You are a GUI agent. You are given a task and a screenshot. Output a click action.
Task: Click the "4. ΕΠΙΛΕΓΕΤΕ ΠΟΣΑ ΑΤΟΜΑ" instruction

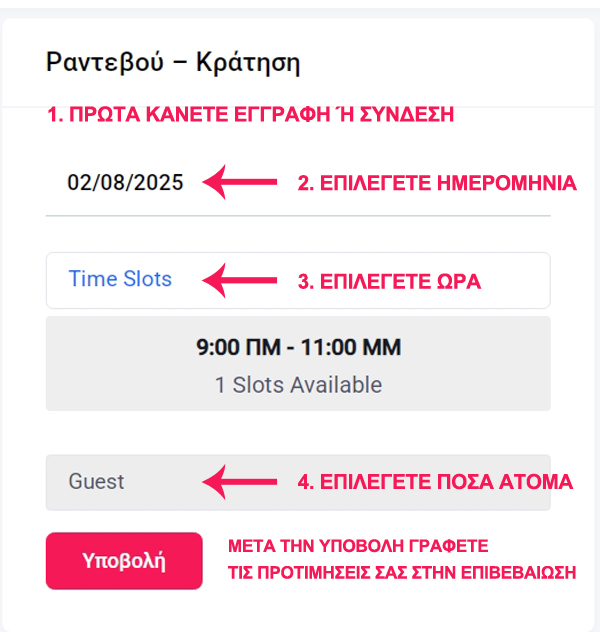pos(435,482)
